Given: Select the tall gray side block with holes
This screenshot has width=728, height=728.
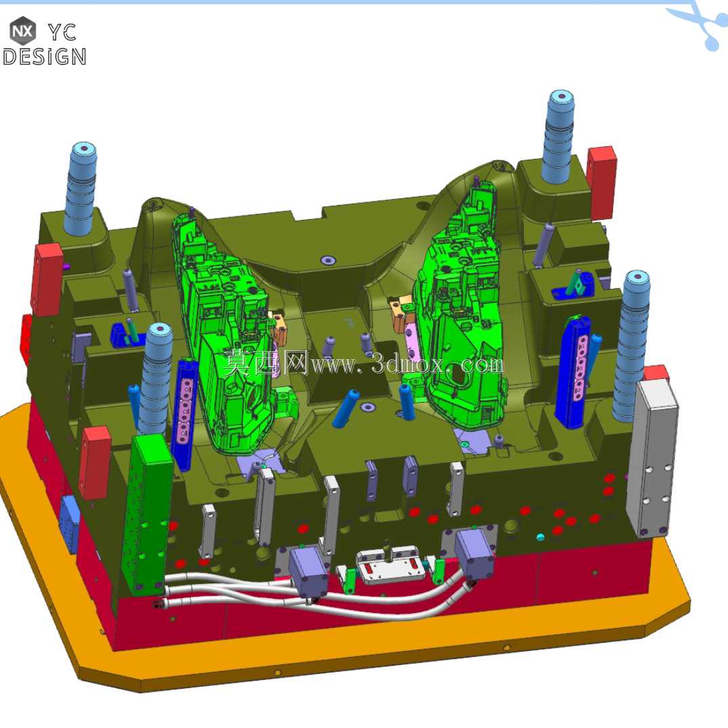Looking at the screenshot, I should coord(652,457).
